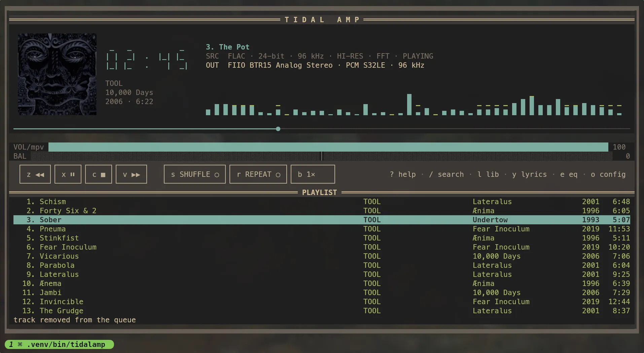Click the .venv/bin/tidalamp terminal tab
644x353 pixels.
pos(60,344)
